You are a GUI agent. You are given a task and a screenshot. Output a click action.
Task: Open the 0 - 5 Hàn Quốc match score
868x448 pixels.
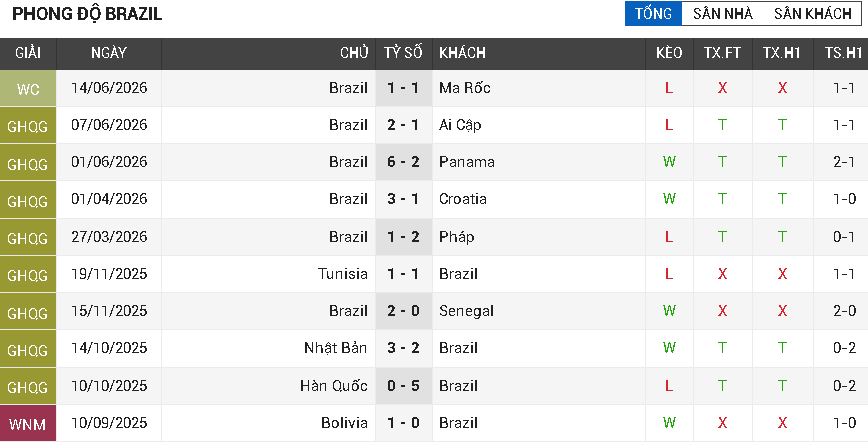(x=404, y=385)
